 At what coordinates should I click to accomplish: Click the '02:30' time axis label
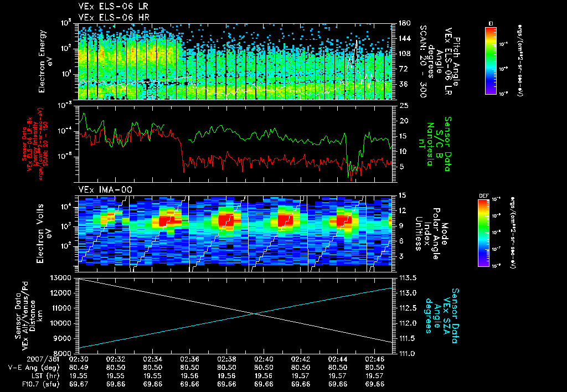pos(79,359)
